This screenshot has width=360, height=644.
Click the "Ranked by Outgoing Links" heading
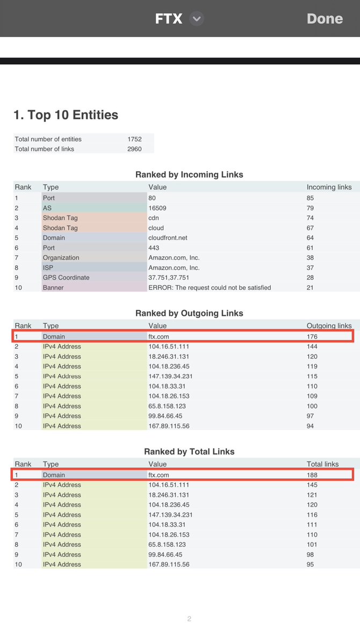click(x=189, y=313)
